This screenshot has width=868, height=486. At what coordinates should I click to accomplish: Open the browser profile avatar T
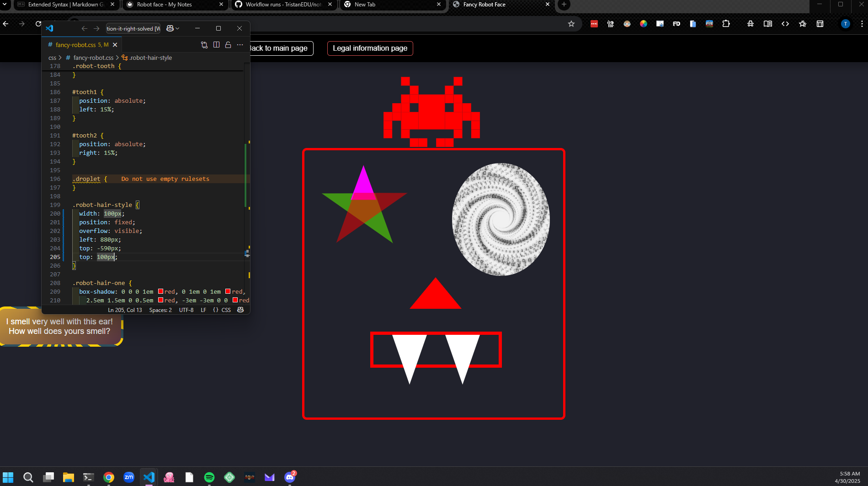846,24
